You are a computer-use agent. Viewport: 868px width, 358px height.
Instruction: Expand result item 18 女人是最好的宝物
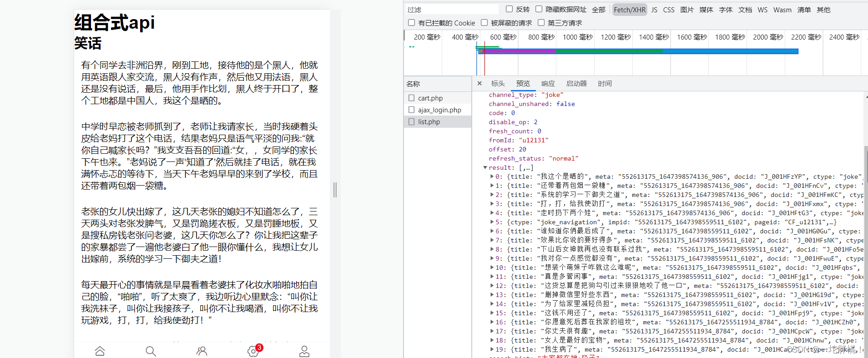(492, 340)
